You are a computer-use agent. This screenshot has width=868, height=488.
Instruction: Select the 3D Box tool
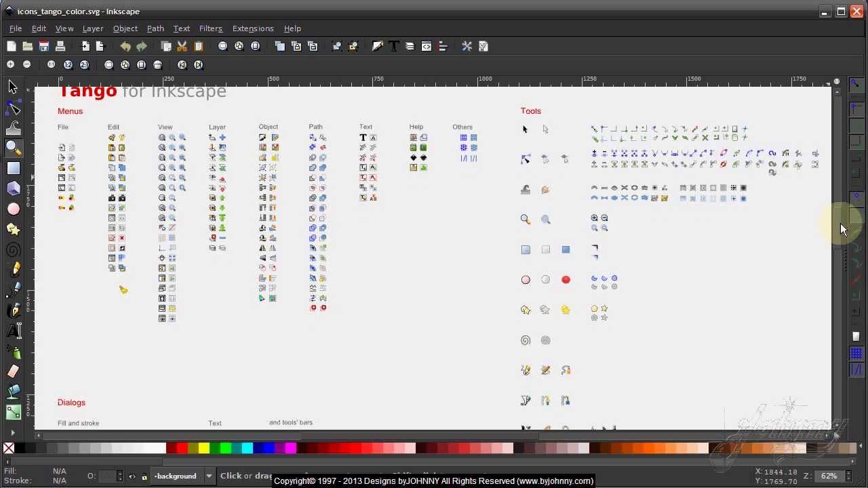(13, 188)
